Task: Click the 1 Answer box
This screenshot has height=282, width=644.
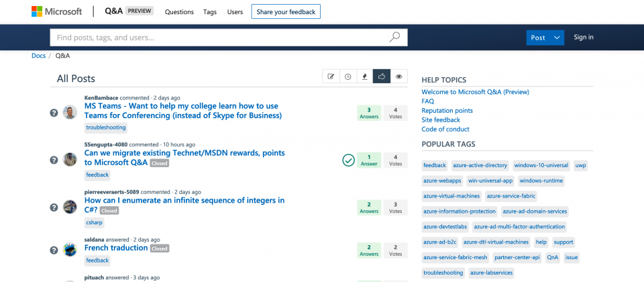Action: (x=369, y=160)
